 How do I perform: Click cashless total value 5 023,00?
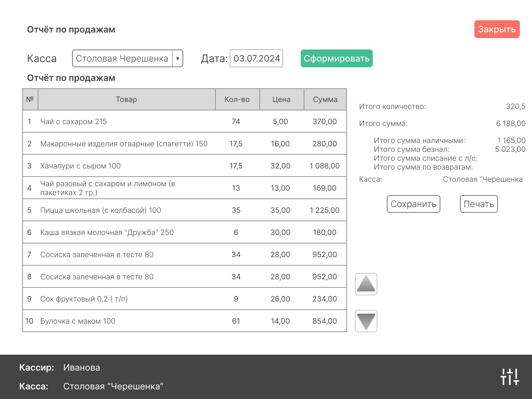click(x=510, y=149)
